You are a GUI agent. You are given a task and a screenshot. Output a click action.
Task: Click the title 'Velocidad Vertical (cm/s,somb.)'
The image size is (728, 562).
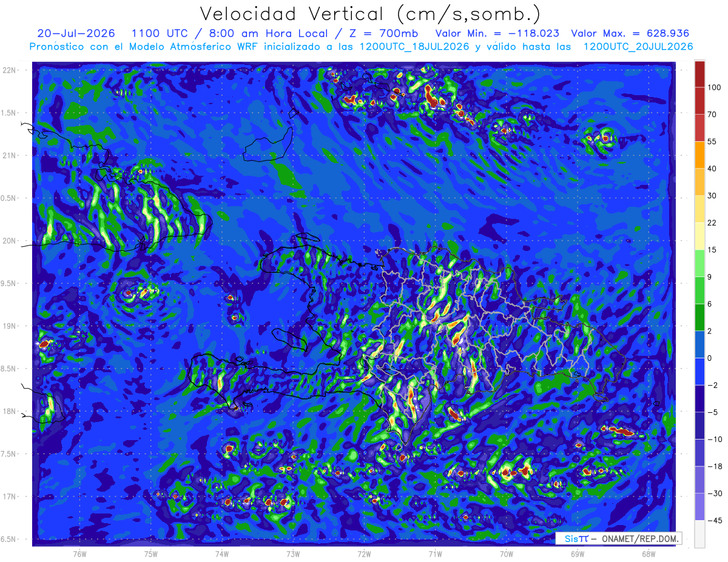370,14
